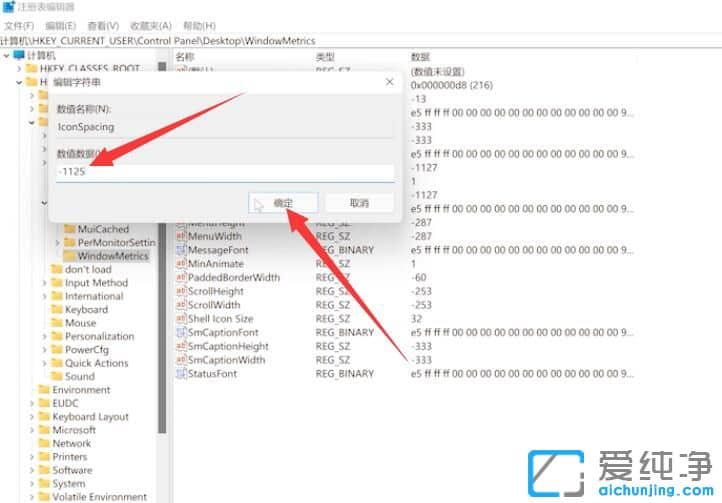The width and height of the screenshot is (722, 503).
Task: Select the MuiCached folder icon
Action: click(70, 229)
